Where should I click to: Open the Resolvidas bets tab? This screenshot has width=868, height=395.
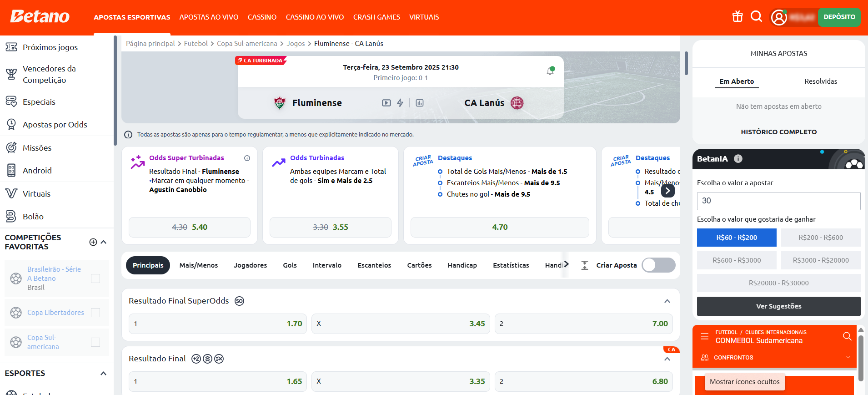point(820,81)
